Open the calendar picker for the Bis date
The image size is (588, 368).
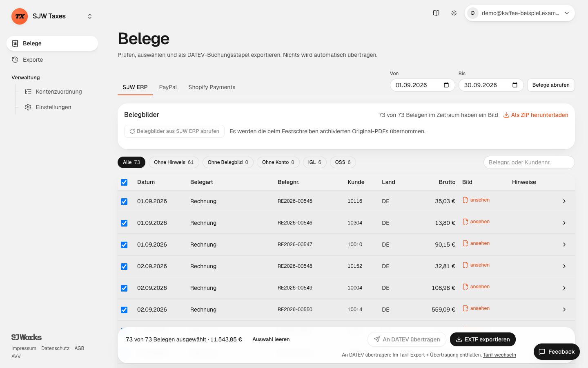[515, 85]
